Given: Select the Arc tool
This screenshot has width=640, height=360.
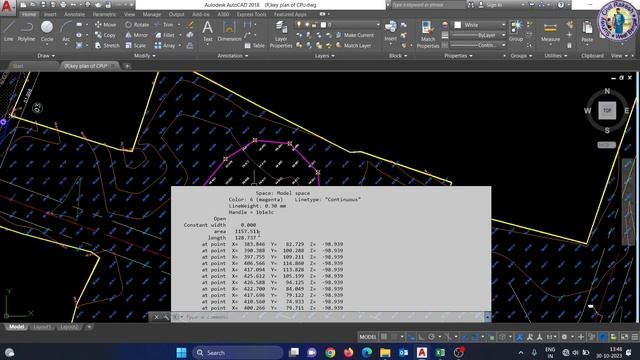Looking at the screenshot, I should pyautogui.click(x=66, y=31).
